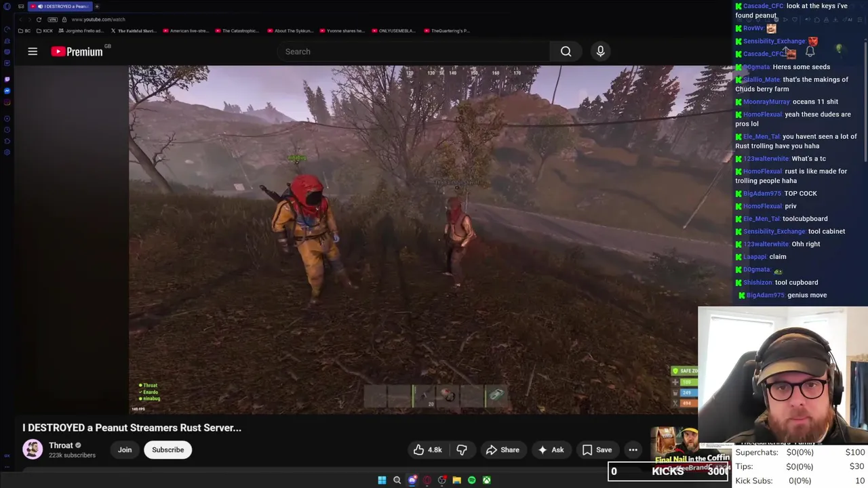Open TheQuartering's P... bookmark

tap(446, 30)
